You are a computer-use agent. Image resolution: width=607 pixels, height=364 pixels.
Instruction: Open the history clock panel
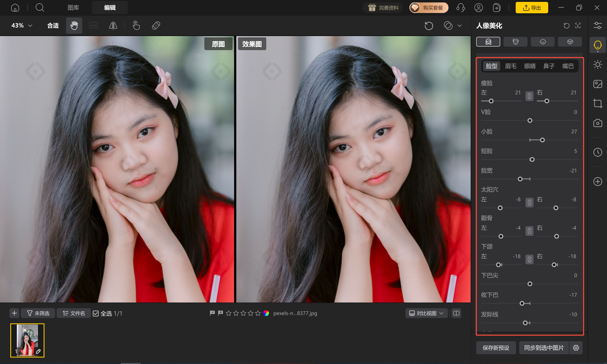598,152
